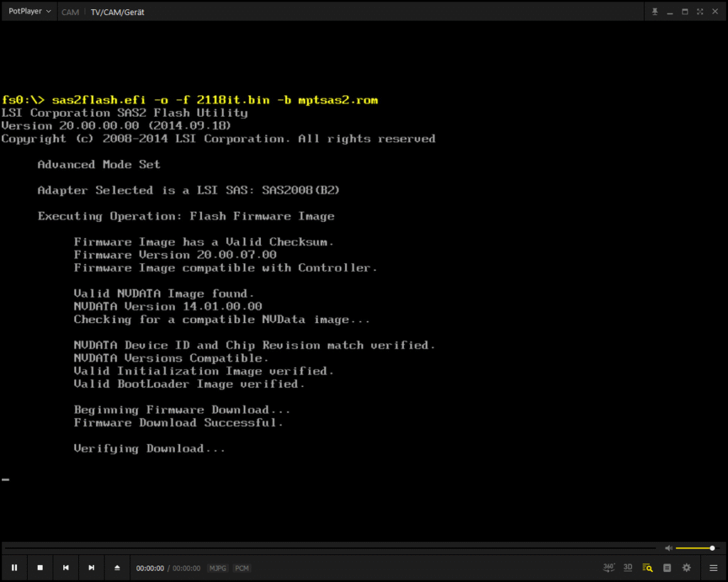Image resolution: width=728 pixels, height=582 pixels.
Task: Open the PotPlayer main menu dropdown
Action: [29, 11]
